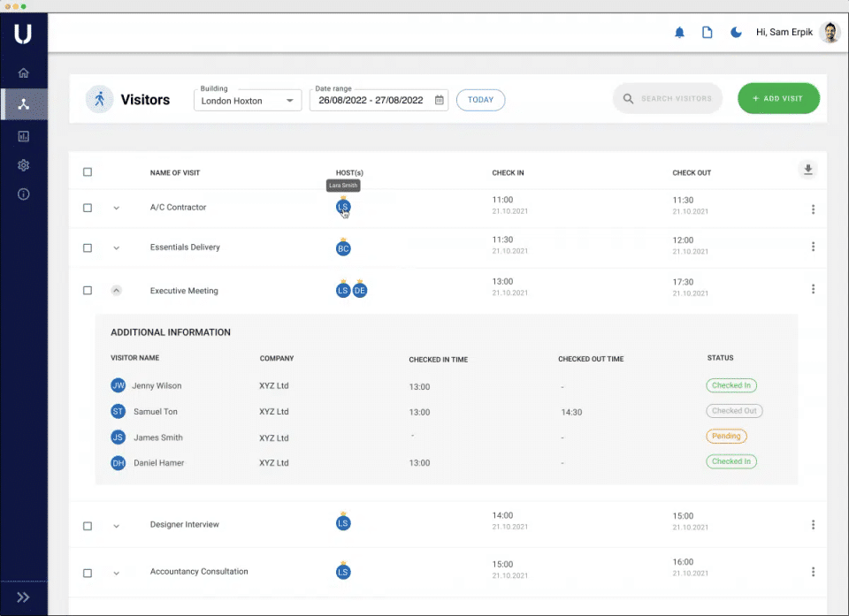Select the Essentials Delivery checkbox
The image size is (849, 616).
[x=88, y=248]
